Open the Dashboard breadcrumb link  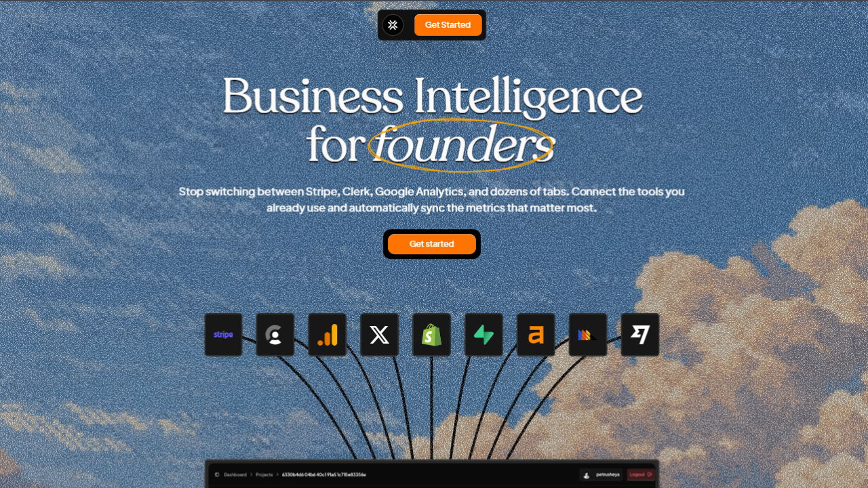235,474
